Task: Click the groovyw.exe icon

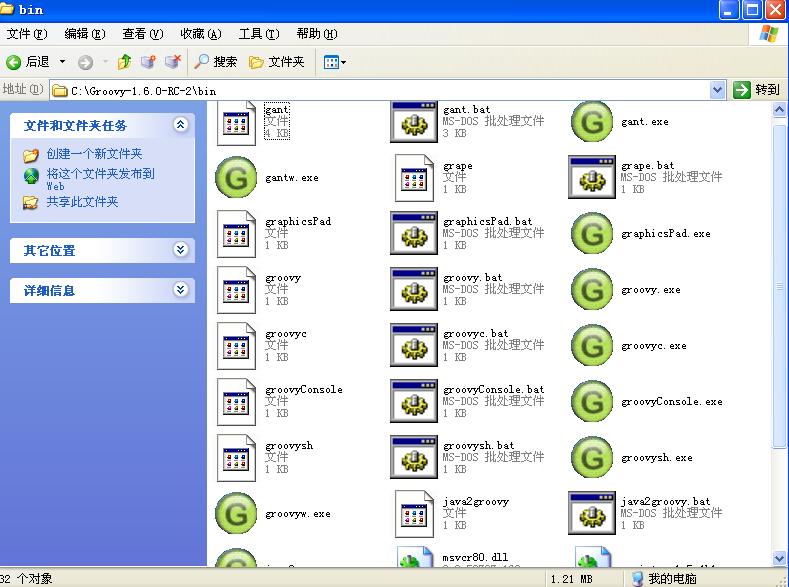Action: (236, 513)
